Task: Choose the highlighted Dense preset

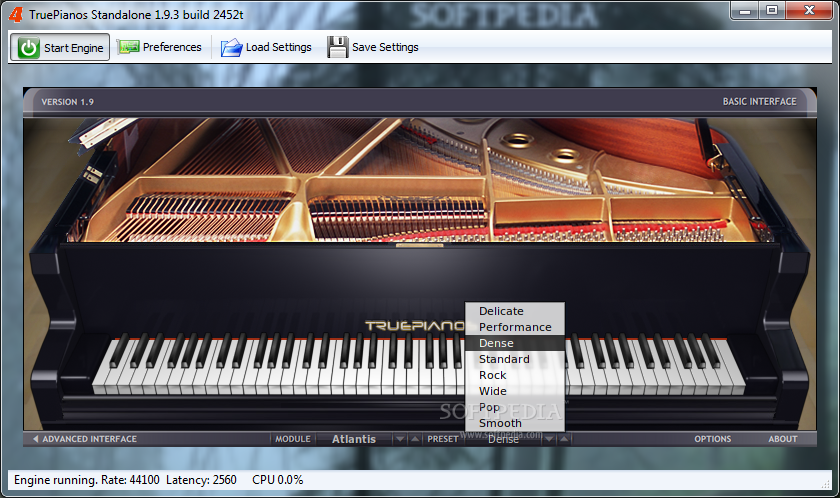Action: click(514, 343)
